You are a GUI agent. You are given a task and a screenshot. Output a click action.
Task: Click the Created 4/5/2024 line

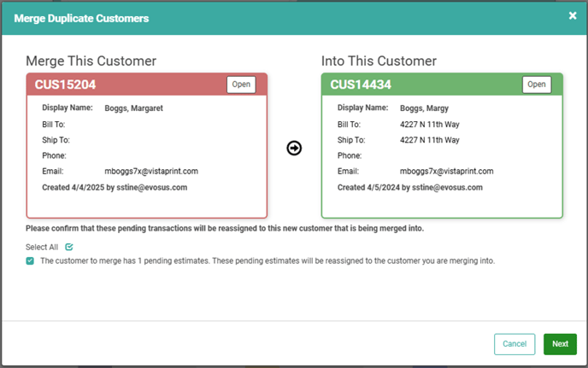pos(410,187)
